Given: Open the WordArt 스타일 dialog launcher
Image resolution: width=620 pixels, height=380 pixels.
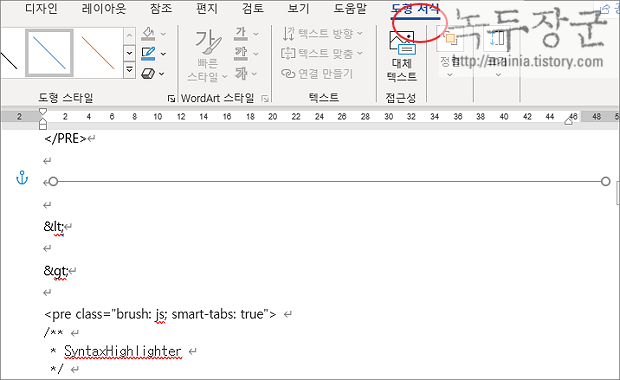Looking at the screenshot, I should (x=265, y=98).
